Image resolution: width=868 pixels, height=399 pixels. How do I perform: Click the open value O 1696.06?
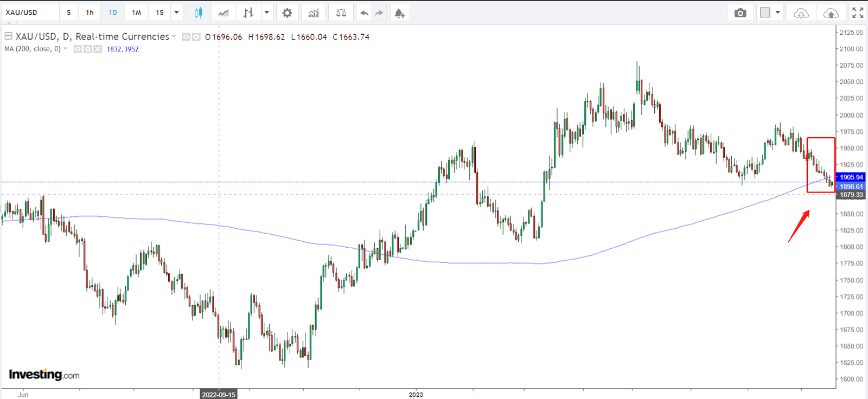224,37
